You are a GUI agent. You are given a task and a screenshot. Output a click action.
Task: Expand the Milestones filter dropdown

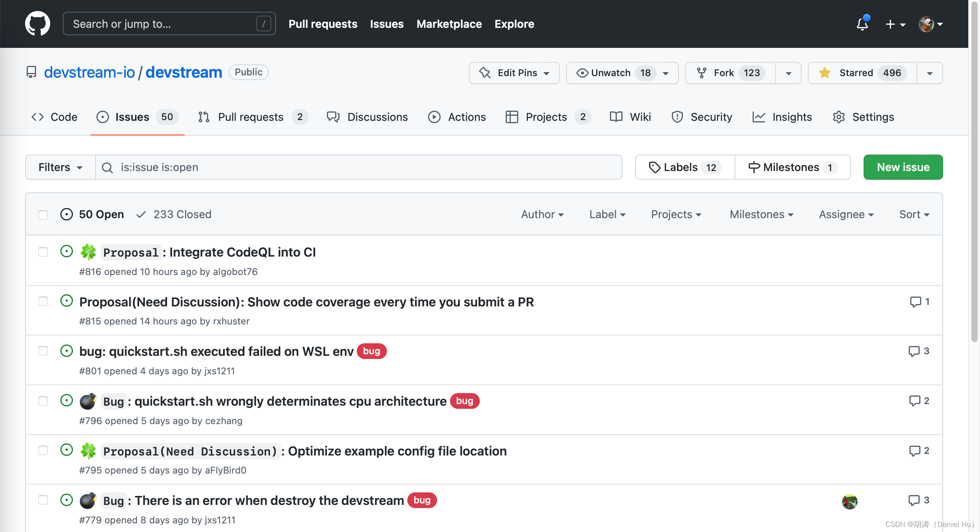coord(761,213)
